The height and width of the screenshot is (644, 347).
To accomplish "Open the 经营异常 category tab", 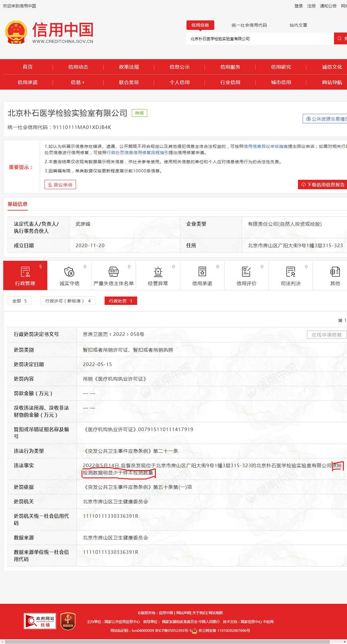I will 158,275.
